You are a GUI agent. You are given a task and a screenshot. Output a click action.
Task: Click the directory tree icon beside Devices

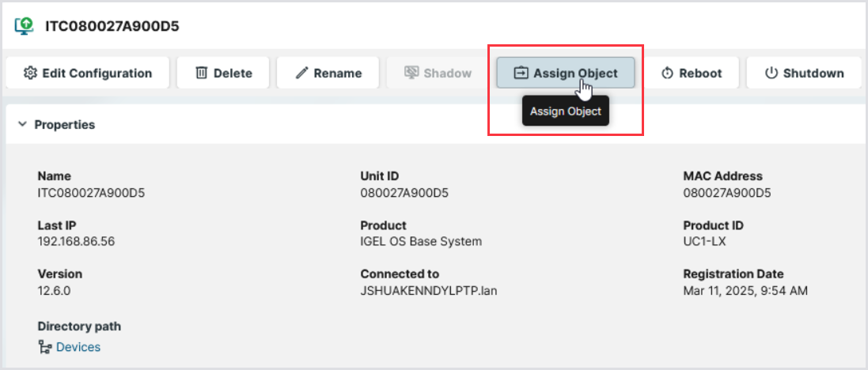[x=45, y=346]
